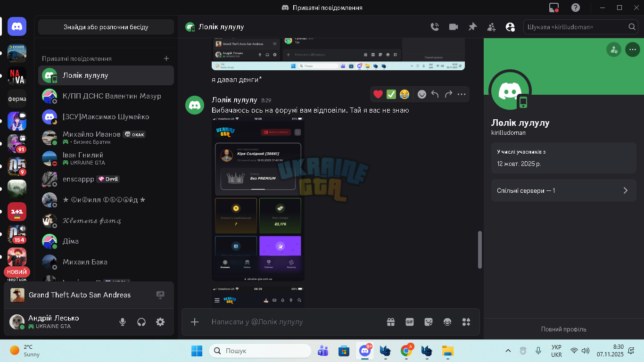Viewport: 644px width, 362px height.
Task: Open the NA VA server icon
Action: 17,76
